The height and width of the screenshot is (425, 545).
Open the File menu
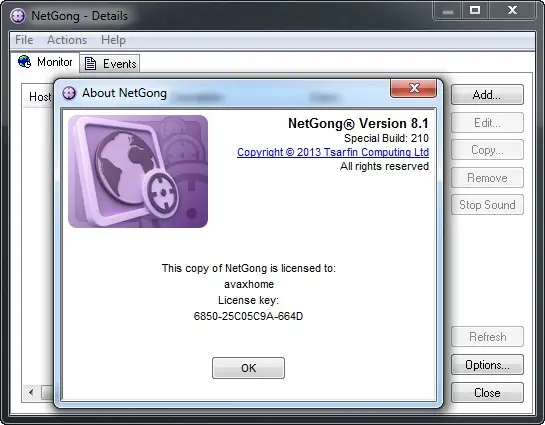point(24,40)
